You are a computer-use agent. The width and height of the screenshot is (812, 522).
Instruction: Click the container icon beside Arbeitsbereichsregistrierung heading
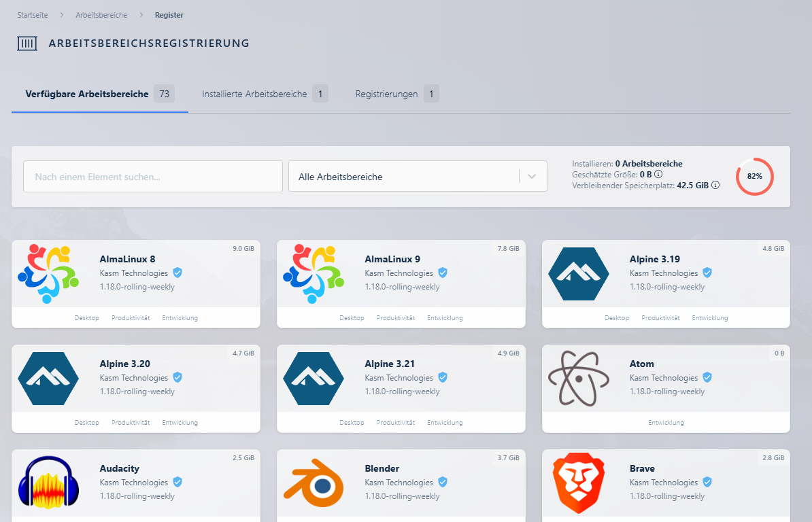[x=27, y=43]
